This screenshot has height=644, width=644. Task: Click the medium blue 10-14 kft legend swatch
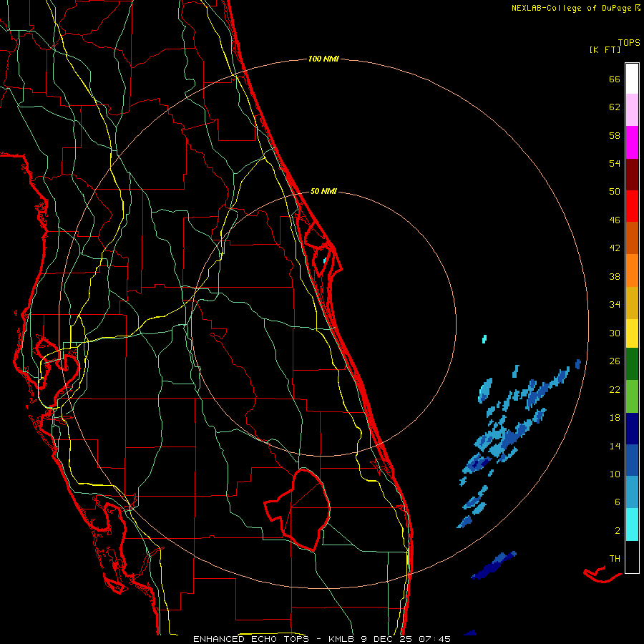(632, 460)
